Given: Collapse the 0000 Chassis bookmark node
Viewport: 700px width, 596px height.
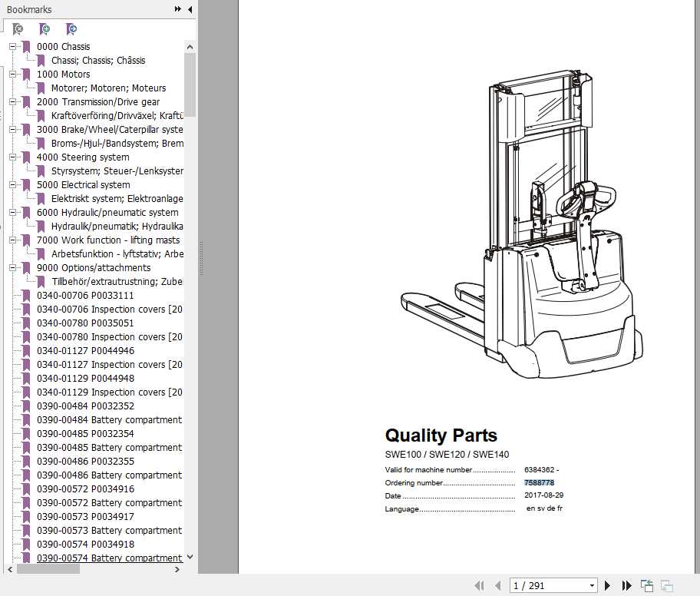Looking at the screenshot, I should [12, 47].
